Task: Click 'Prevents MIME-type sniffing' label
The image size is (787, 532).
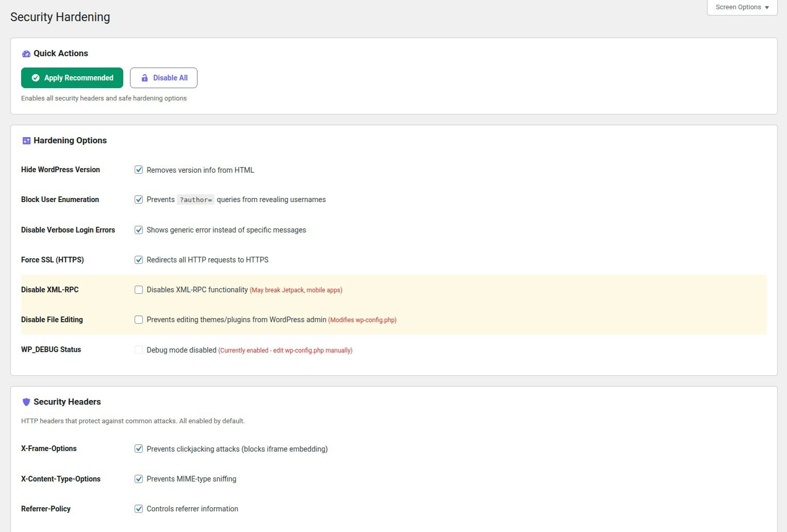Action: click(x=191, y=479)
